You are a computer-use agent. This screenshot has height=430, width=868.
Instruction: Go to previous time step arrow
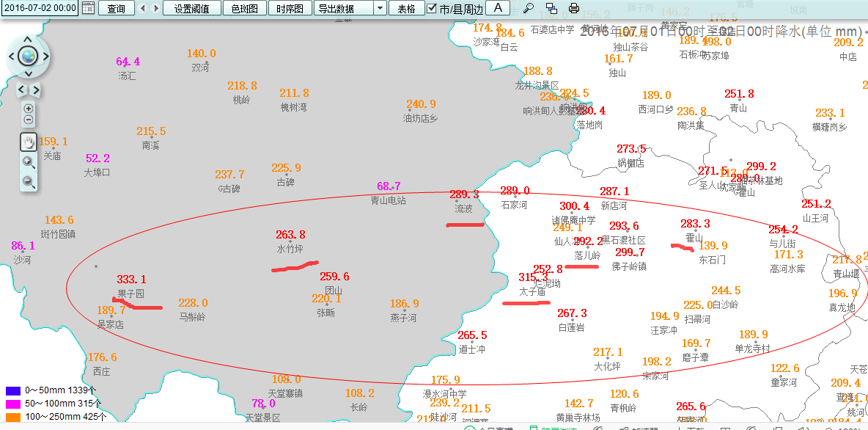[143, 8]
